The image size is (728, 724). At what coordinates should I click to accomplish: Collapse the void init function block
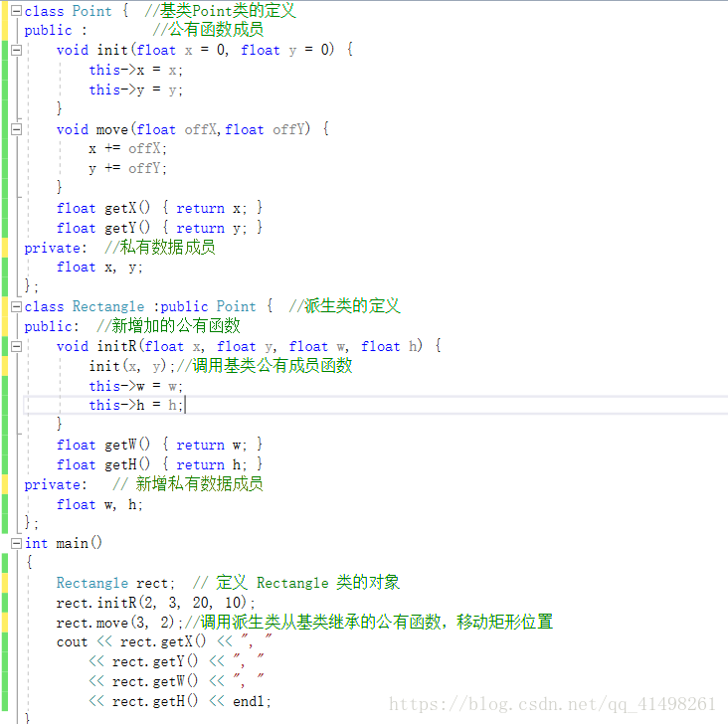tap(16, 50)
